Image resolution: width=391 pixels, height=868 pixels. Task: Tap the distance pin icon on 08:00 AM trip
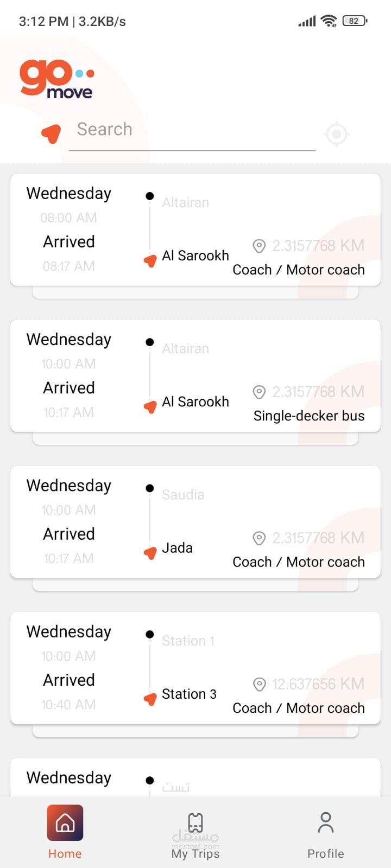(x=260, y=246)
